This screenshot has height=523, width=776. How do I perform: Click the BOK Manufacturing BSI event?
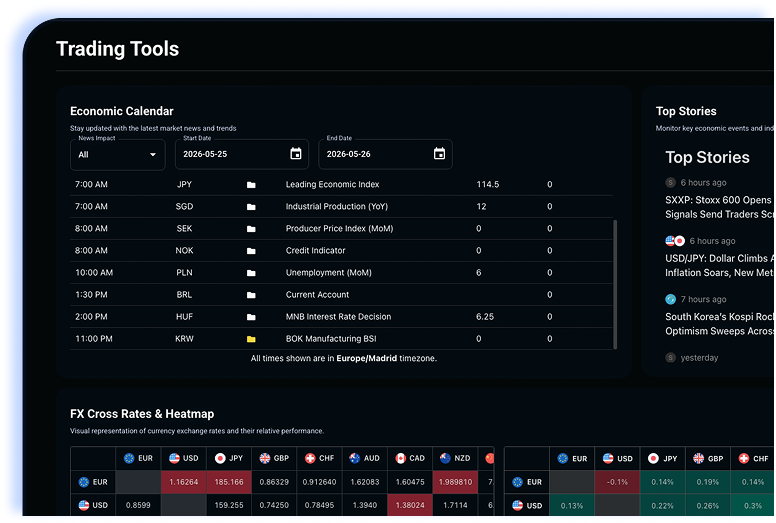331,339
